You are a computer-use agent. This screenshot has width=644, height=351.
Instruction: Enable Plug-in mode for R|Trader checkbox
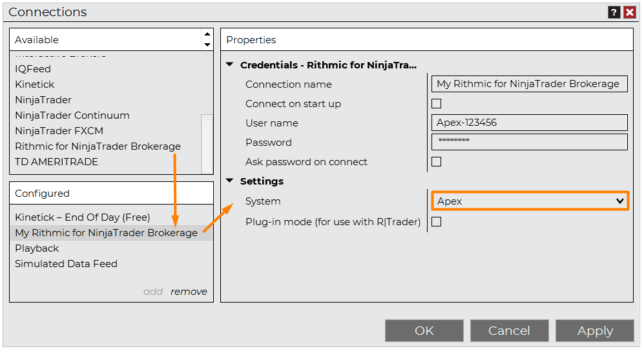click(436, 222)
